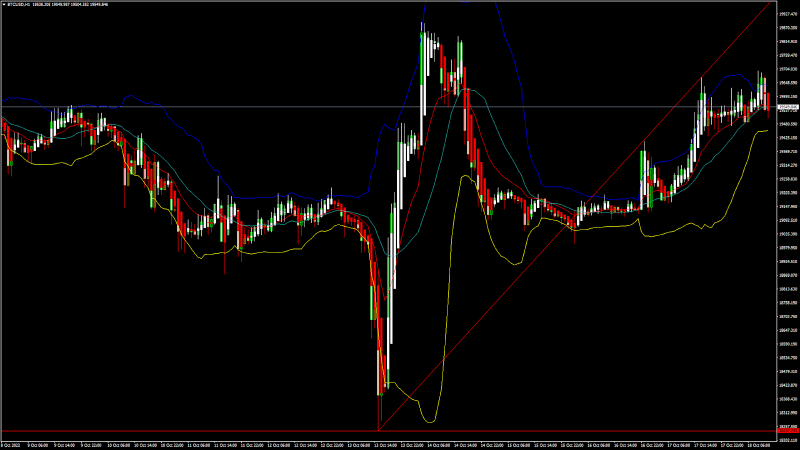Select the red diagonal trendline
The width and height of the screenshot is (800, 450).
pyautogui.click(x=574, y=216)
